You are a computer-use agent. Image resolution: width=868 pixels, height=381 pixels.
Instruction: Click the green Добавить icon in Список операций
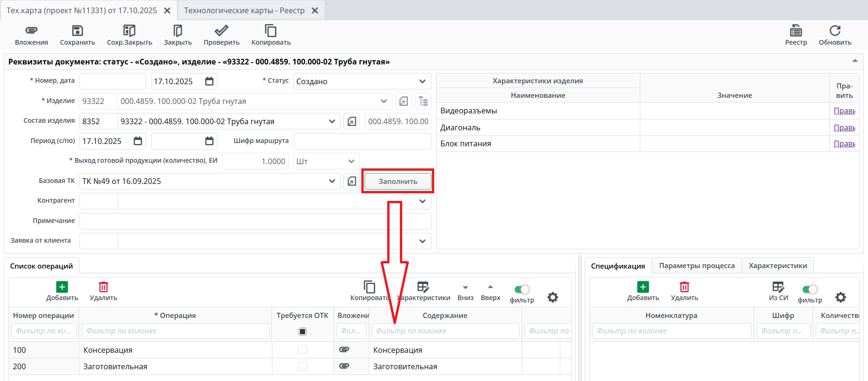62,287
